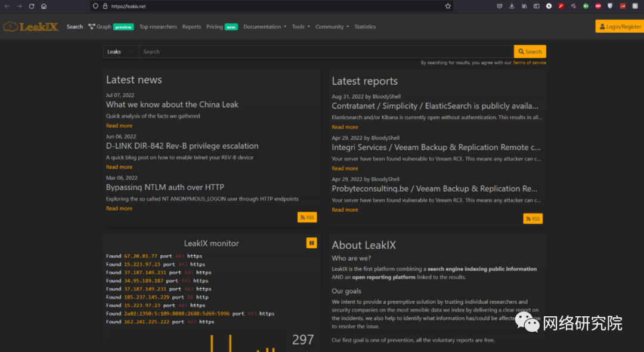The height and width of the screenshot is (352, 644).
Task: Reload the current page
Action: pos(32,6)
